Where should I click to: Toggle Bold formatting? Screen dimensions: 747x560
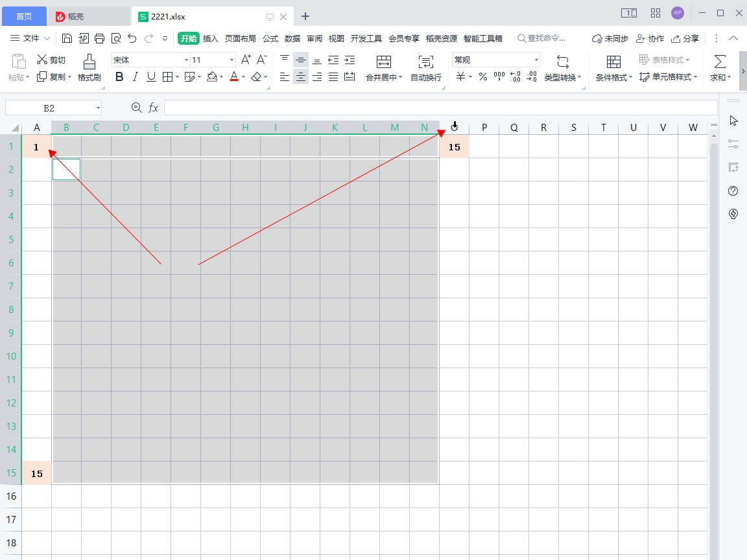119,76
